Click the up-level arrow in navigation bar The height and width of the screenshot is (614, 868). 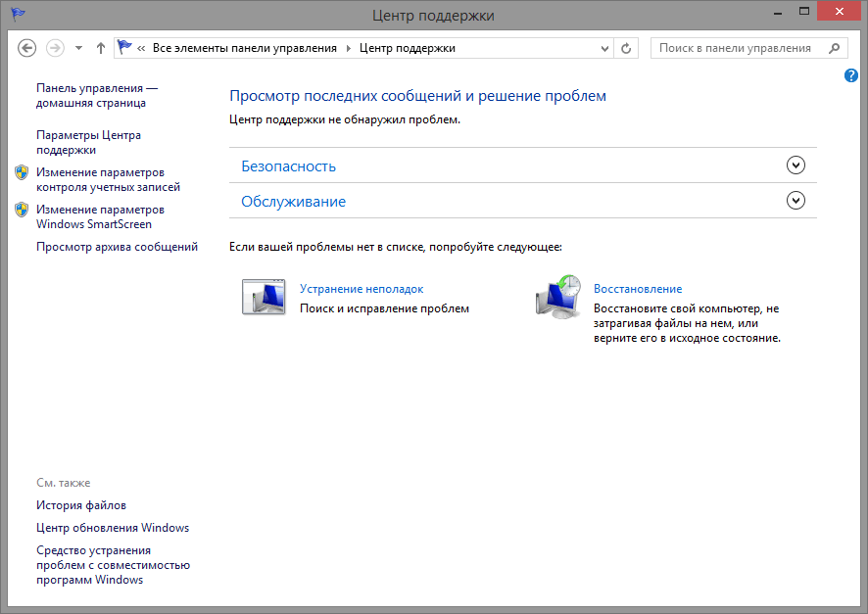click(101, 48)
